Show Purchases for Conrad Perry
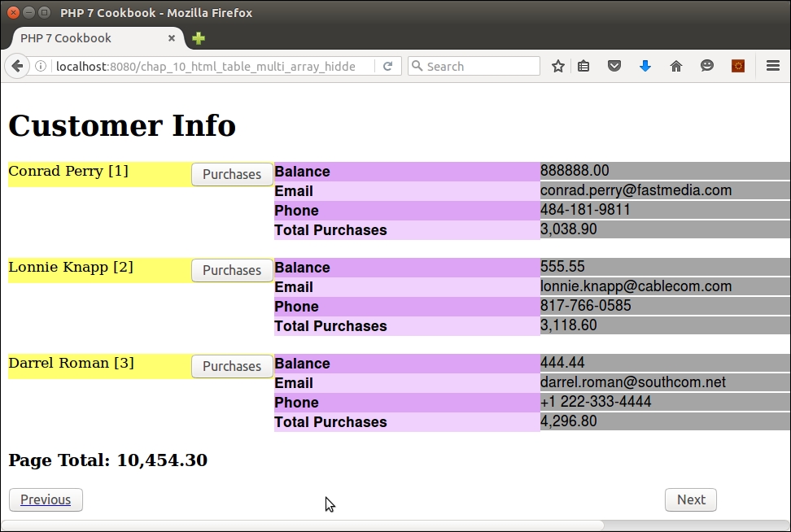Viewport: 791px width, 532px height. [232, 174]
